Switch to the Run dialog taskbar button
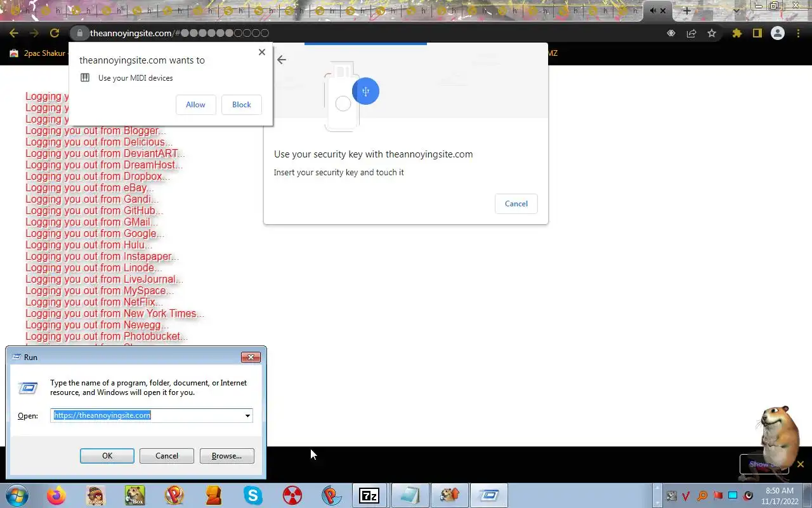This screenshot has height=508, width=812. point(489,495)
